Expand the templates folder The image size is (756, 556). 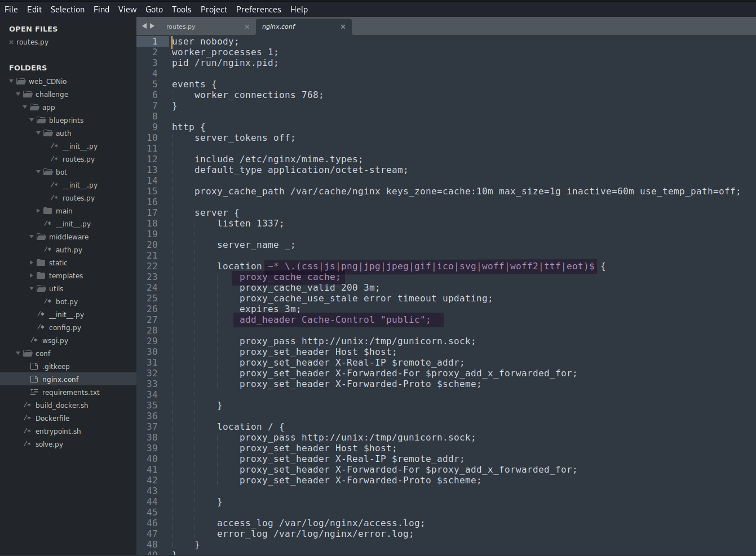pos(32,275)
